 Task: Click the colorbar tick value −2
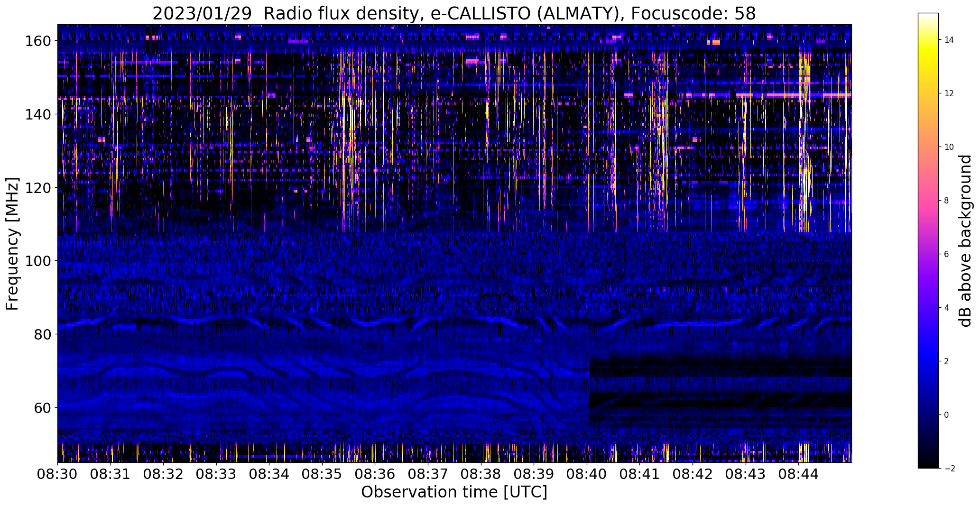(949, 469)
